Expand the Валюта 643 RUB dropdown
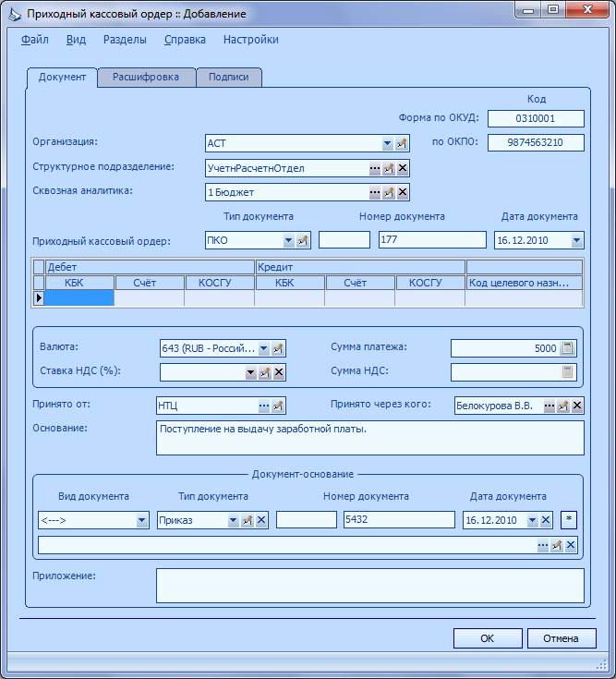 point(263,348)
